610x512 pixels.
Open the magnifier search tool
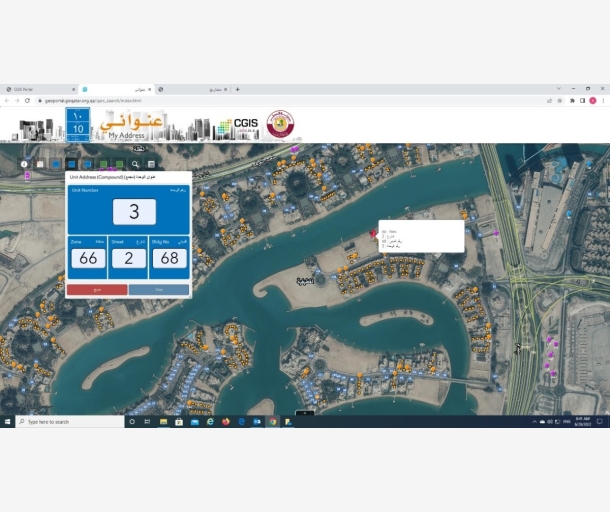coord(135,164)
